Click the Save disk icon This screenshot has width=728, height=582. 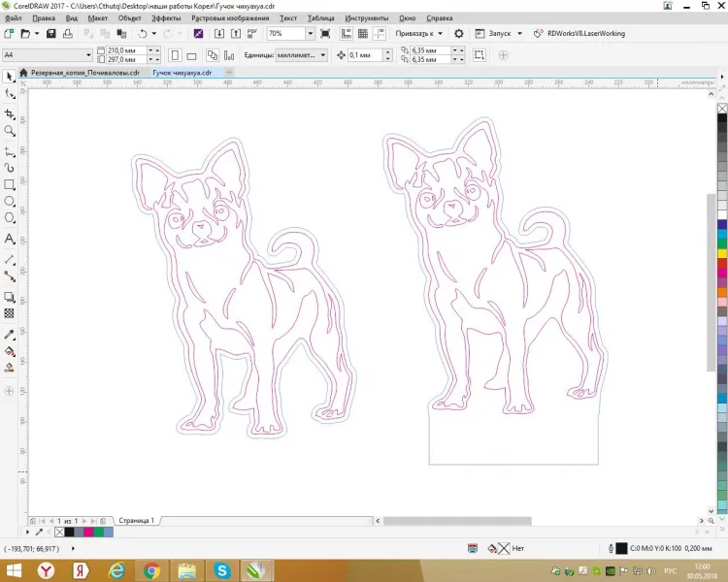click(51, 33)
